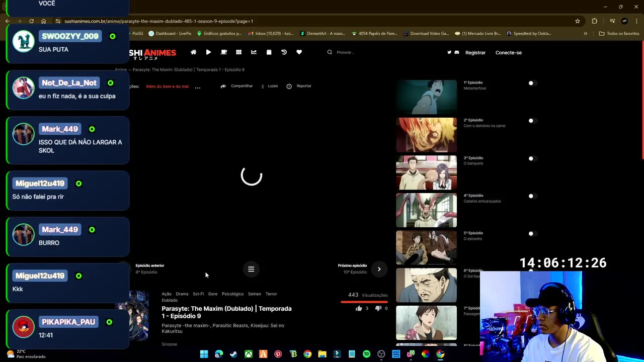Toggle watched switch for 1º Episódio
The height and width of the screenshot is (362, 644).
[532, 83]
